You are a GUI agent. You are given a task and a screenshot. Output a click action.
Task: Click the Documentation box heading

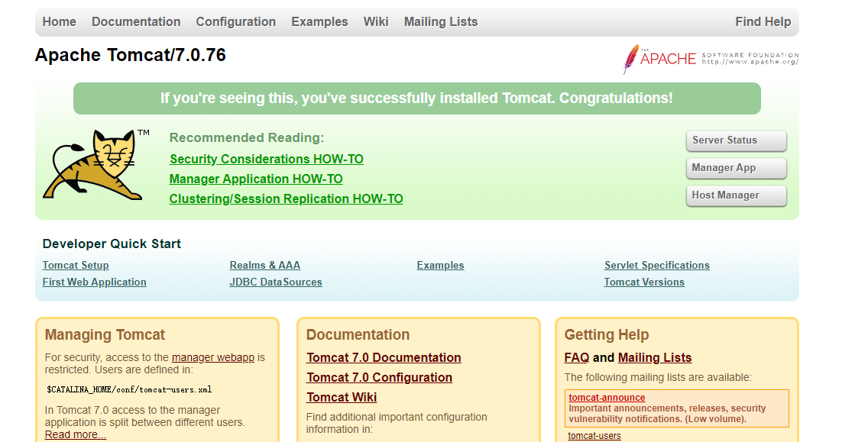(358, 334)
